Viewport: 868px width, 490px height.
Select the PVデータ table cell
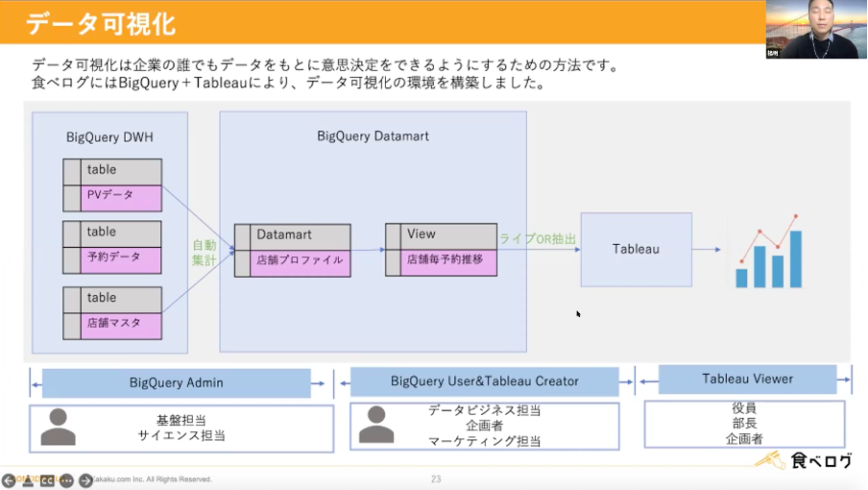(x=121, y=198)
